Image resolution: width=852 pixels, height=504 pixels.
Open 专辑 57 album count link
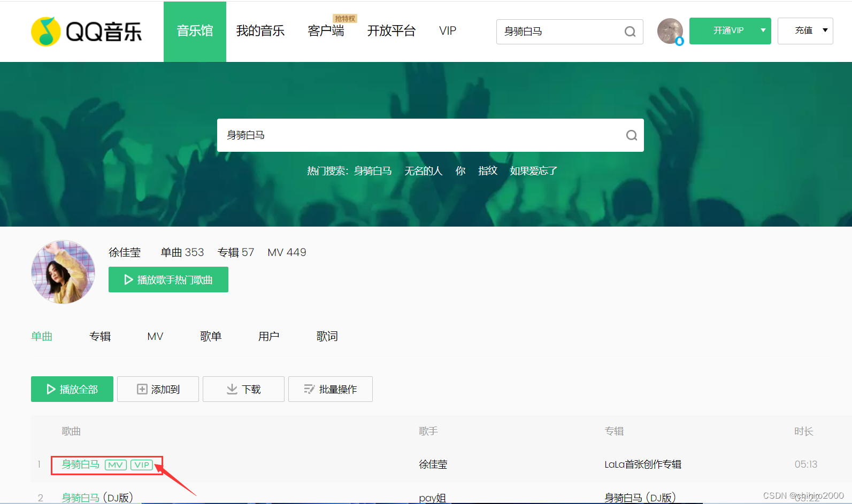(x=236, y=252)
